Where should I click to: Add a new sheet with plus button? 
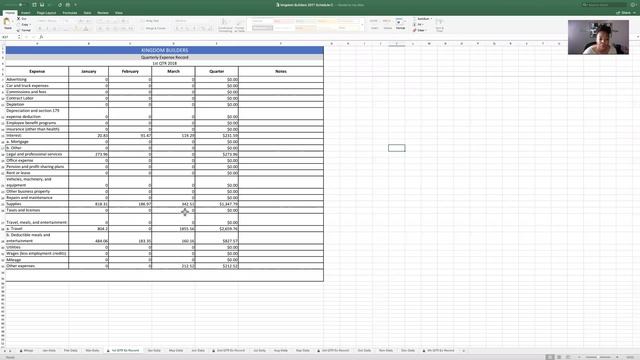click(464, 351)
